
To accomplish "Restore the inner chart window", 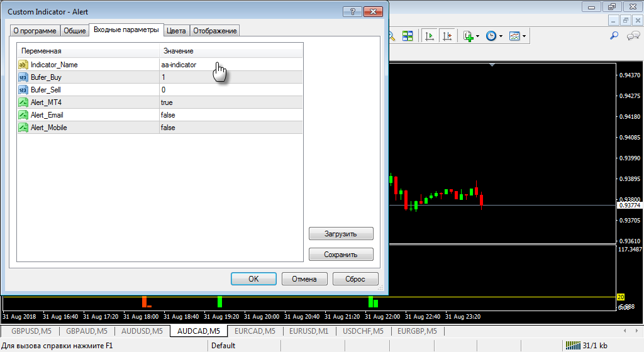I will [626, 20].
